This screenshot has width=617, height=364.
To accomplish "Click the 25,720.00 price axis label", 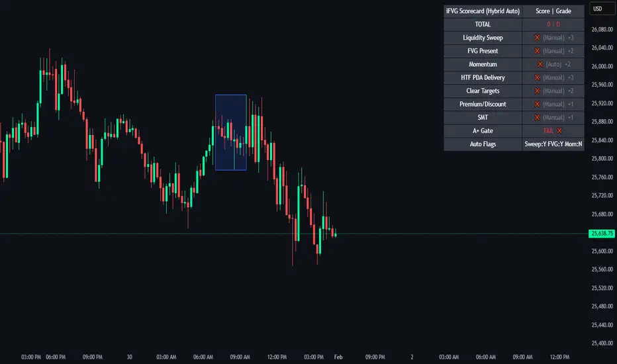I will [x=602, y=196].
